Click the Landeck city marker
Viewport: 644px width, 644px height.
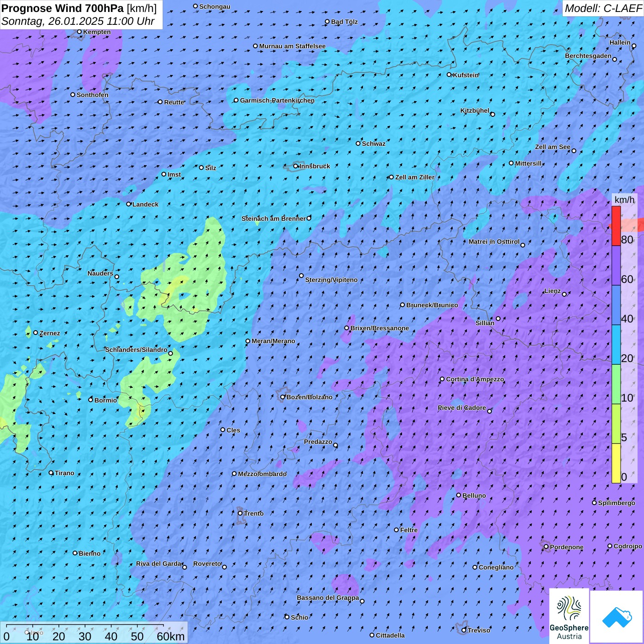(x=129, y=204)
